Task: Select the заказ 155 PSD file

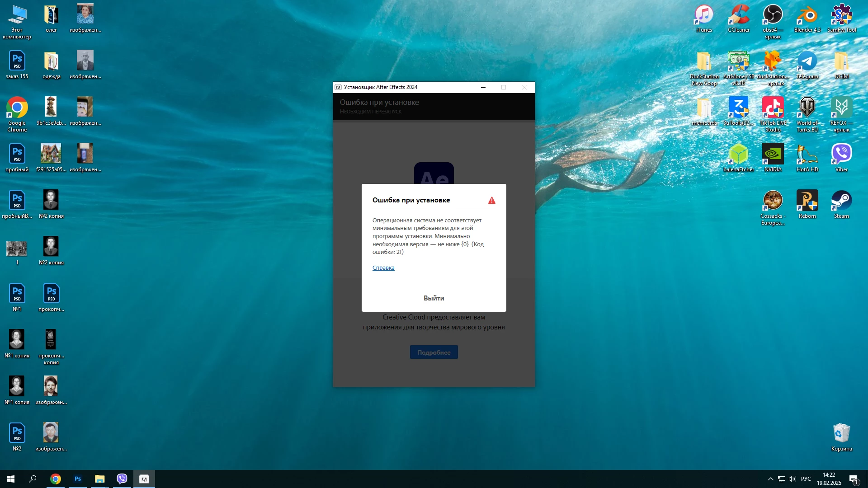Action: pos(17,64)
